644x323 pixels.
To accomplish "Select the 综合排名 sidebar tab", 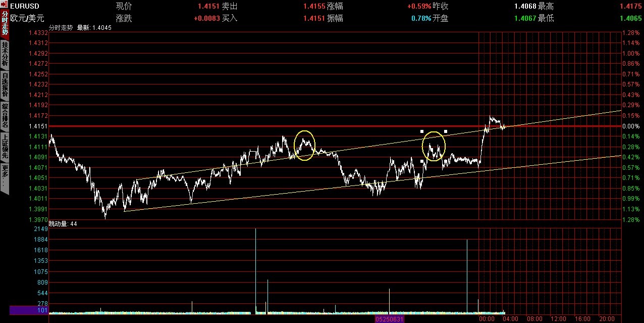I will point(5,116).
